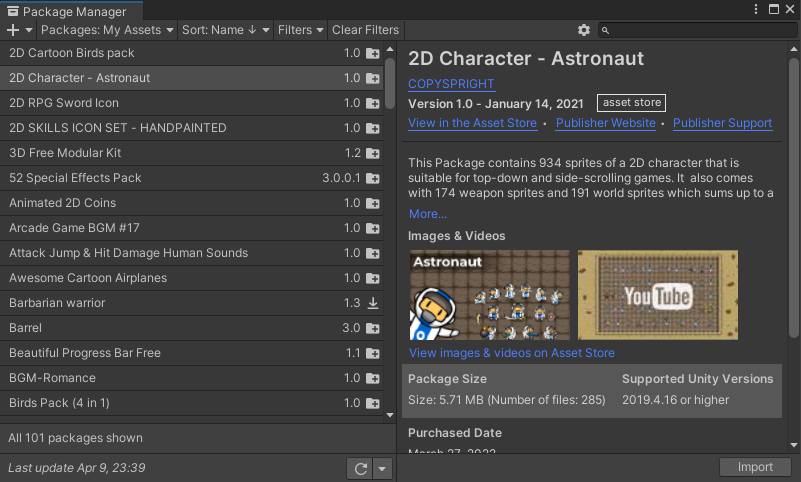801x482 pixels.
Task: Click details panel scroll up arrow
Action: (794, 49)
